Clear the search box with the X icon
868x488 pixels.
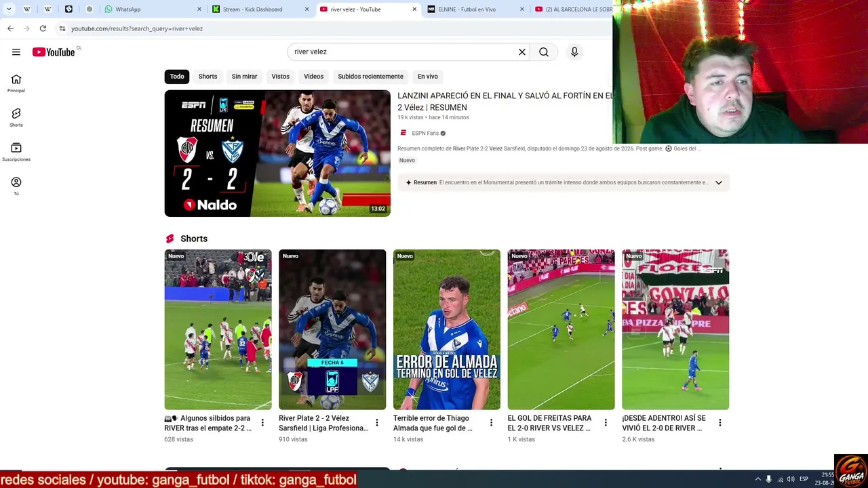pyautogui.click(x=522, y=52)
